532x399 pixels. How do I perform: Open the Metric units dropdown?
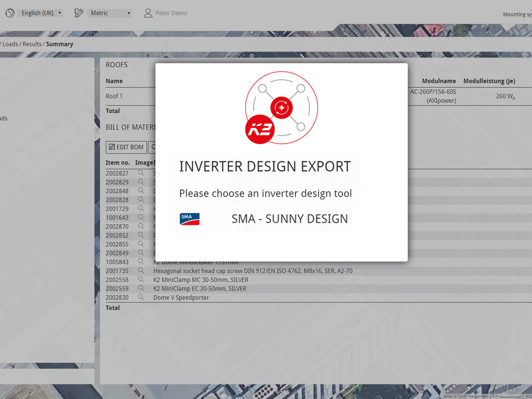point(110,13)
